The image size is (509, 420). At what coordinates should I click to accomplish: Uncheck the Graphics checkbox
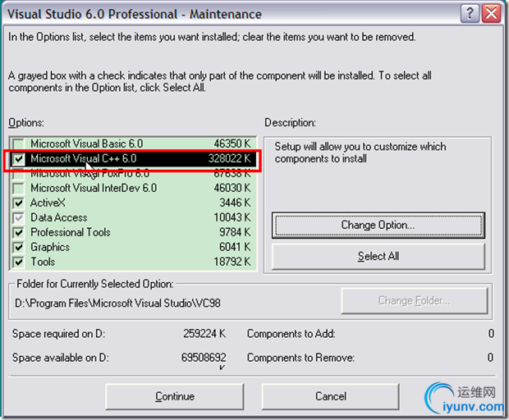point(19,247)
